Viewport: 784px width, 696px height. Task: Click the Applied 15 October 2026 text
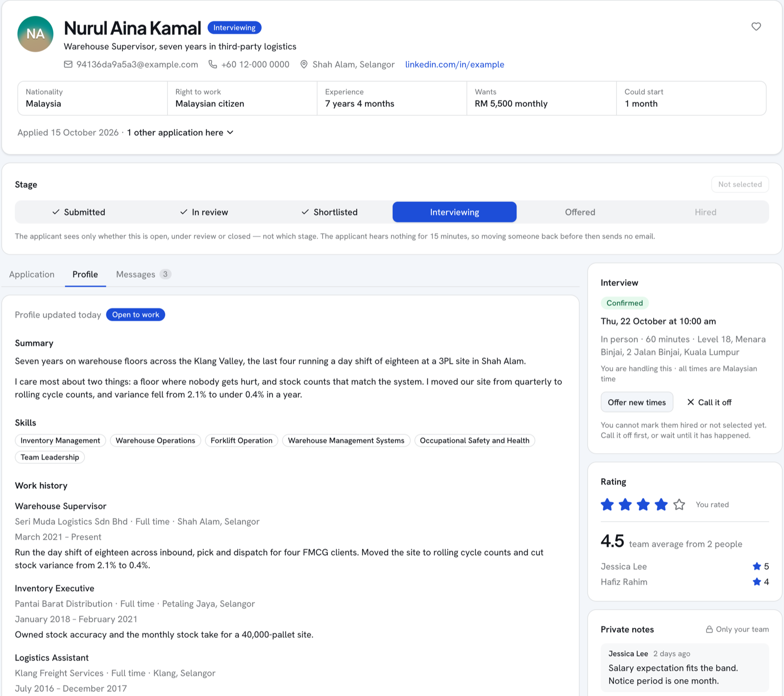(68, 132)
